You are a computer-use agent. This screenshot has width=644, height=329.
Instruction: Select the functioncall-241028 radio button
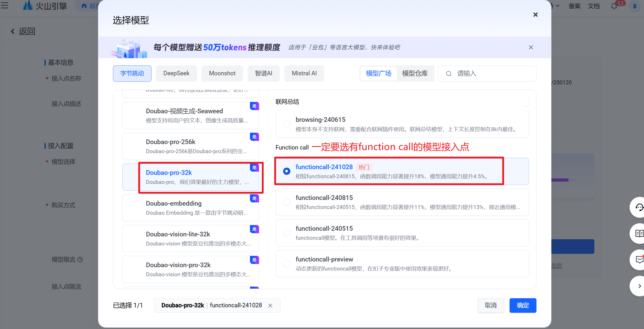click(x=286, y=171)
